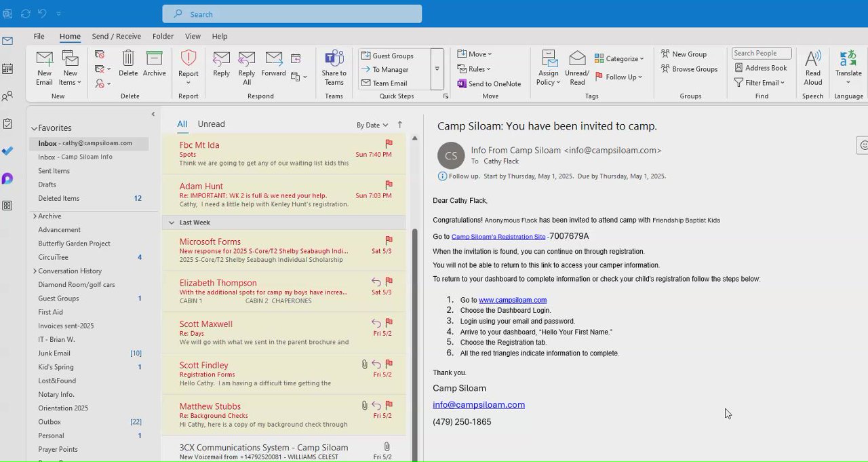
Task: Toggle the Unread/Read status
Action: click(577, 68)
